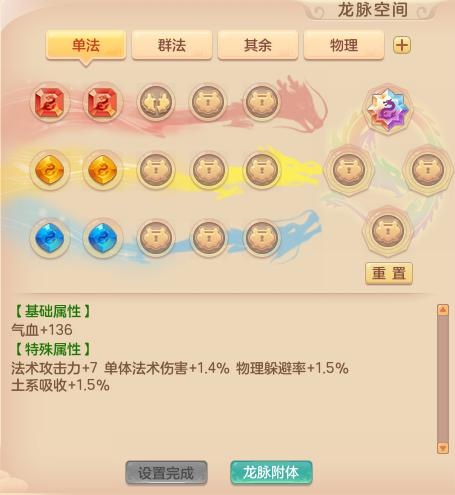Image resolution: width=455 pixels, height=495 pixels.
Task: Click the 龙脉附体 button
Action: tap(271, 473)
